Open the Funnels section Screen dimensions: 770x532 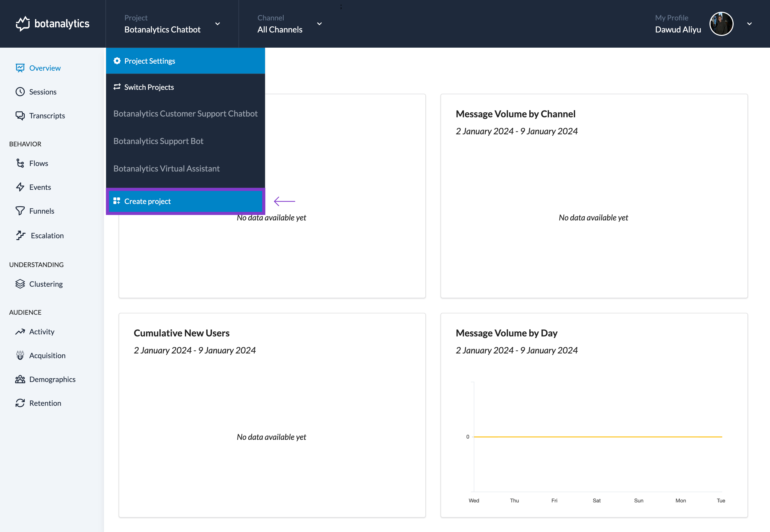tap(42, 210)
